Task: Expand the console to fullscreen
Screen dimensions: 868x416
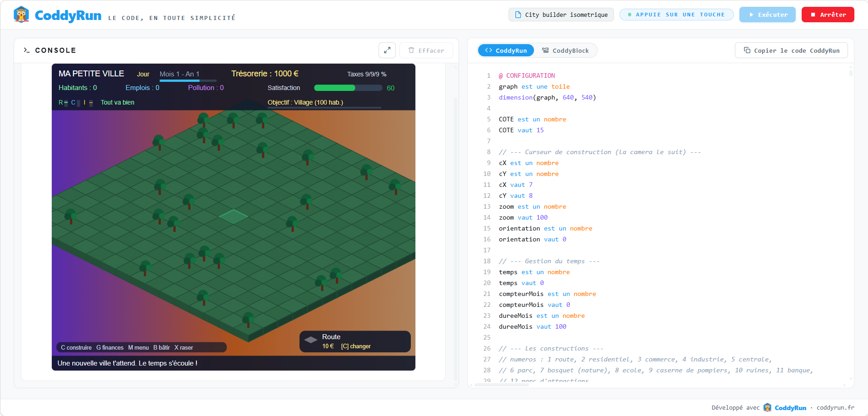Action: (387, 50)
